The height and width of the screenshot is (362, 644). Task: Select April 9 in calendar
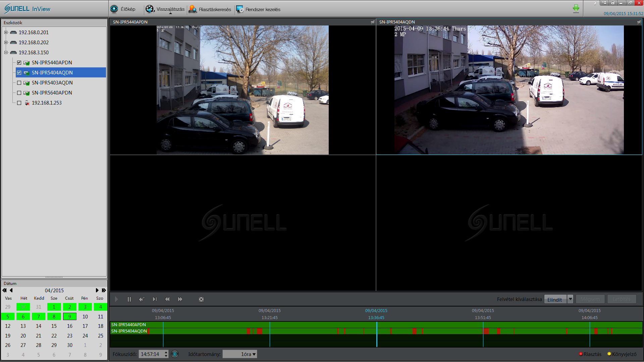pos(70,316)
